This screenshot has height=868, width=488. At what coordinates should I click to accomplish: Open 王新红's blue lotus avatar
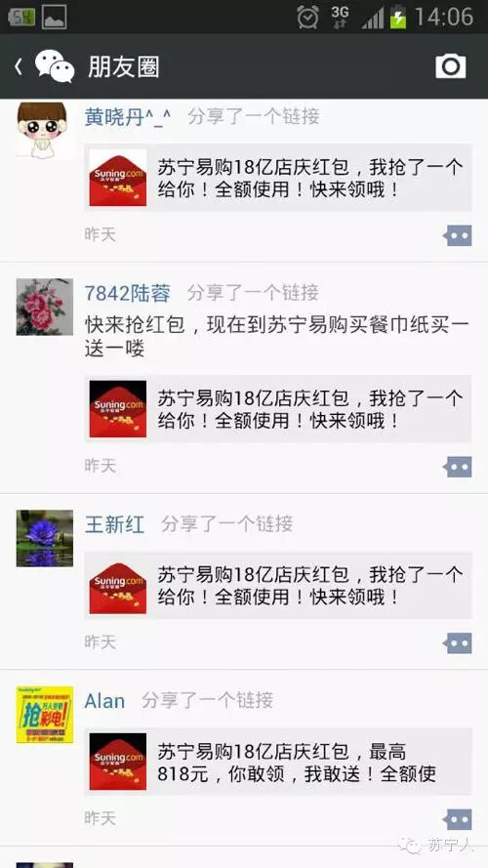click(x=44, y=538)
